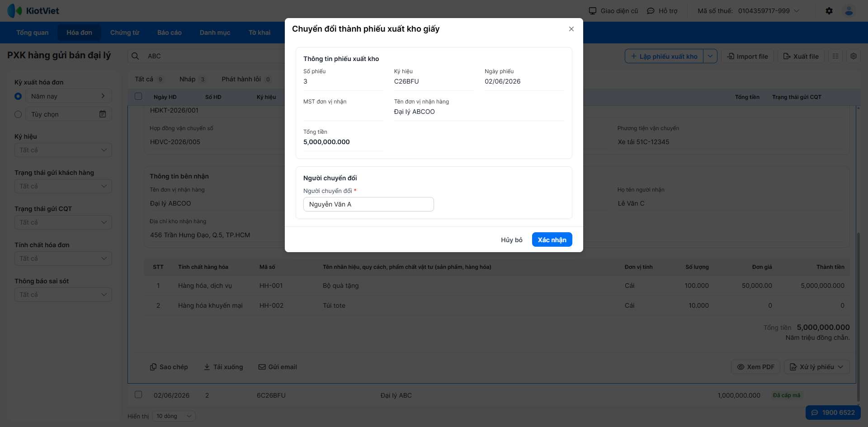868x427 pixels.
Task: Click the Lê Văn C recipient name
Action: pos(631,203)
